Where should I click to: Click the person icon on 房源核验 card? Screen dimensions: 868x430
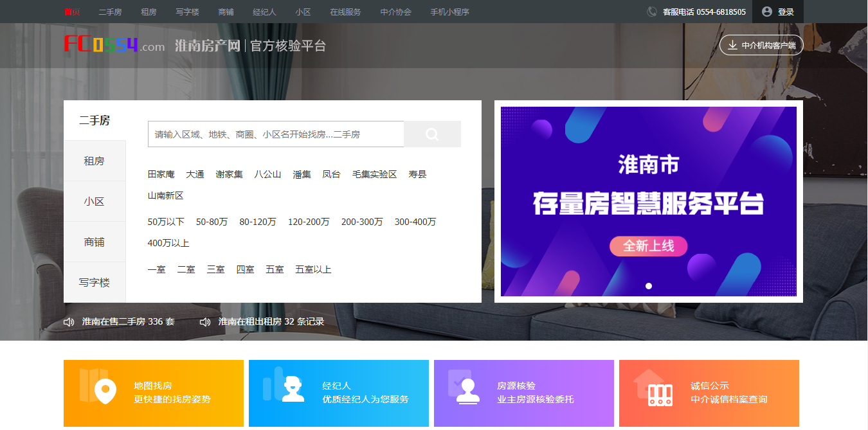467,390
